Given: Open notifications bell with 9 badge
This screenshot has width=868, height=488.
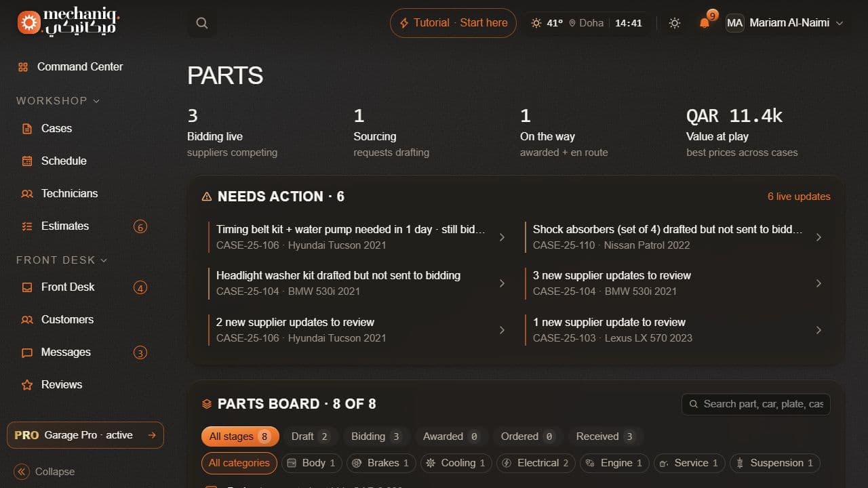Looking at the screenshot, I should (x=705, y=23).
